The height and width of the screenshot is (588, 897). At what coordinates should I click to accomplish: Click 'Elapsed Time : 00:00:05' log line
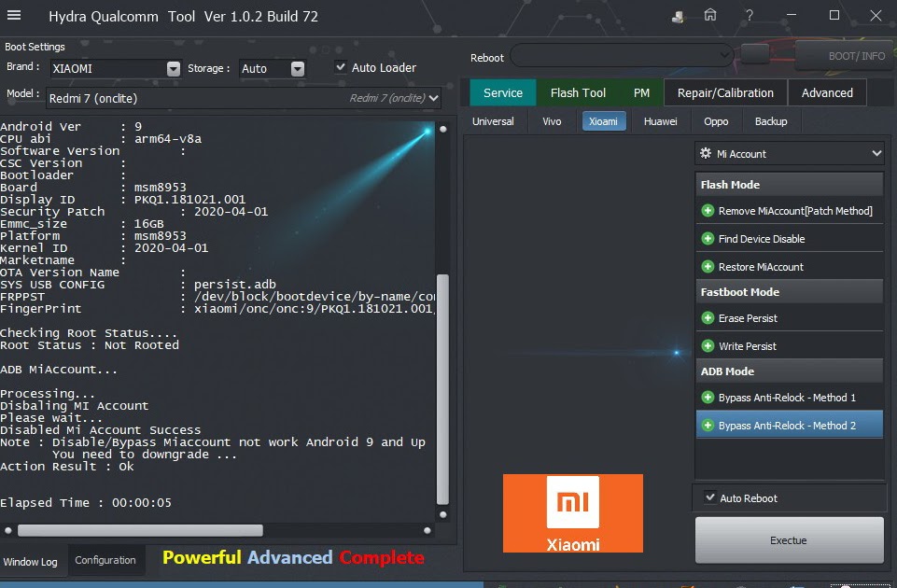pos(86,502)
